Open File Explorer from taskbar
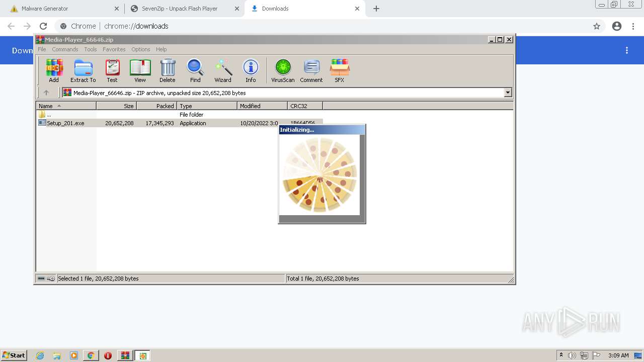 [57, 355]
